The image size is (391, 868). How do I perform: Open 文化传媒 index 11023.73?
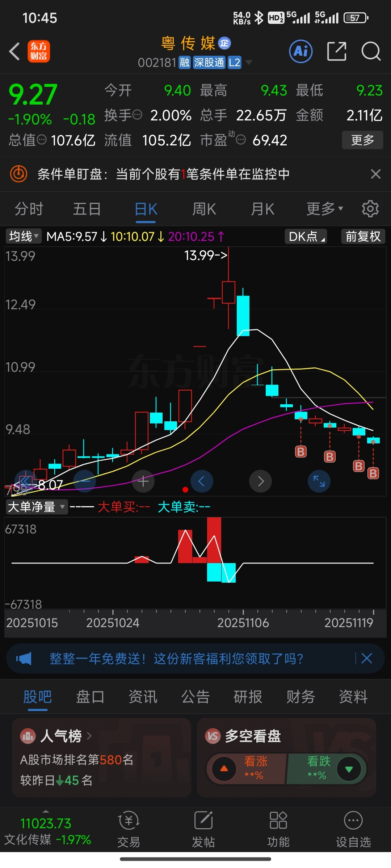coord(47,831)
